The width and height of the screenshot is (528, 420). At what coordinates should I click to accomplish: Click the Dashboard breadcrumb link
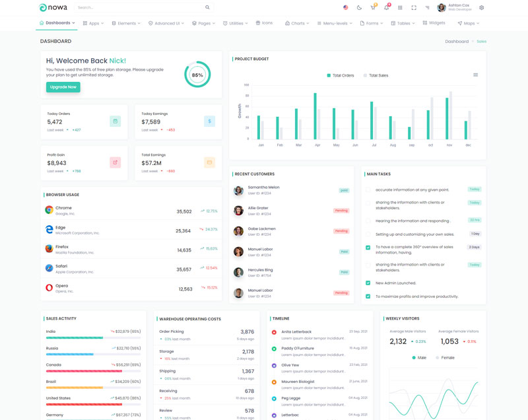pyautogui.click(x=456, y=42)
